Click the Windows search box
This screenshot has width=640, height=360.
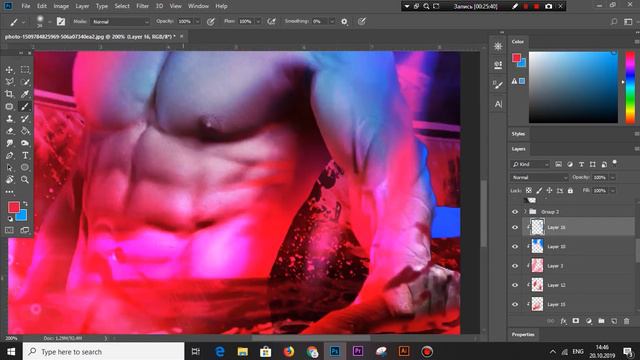[103, 352]
